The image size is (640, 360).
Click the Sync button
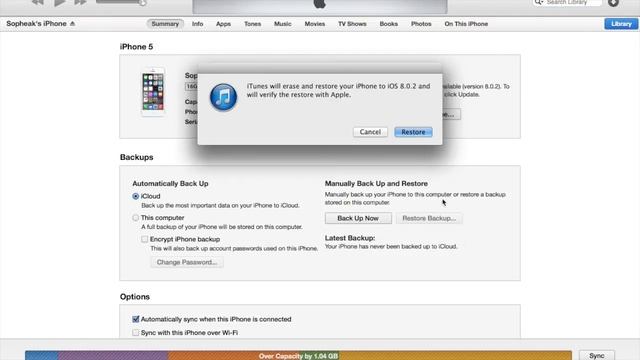[596, 356]
